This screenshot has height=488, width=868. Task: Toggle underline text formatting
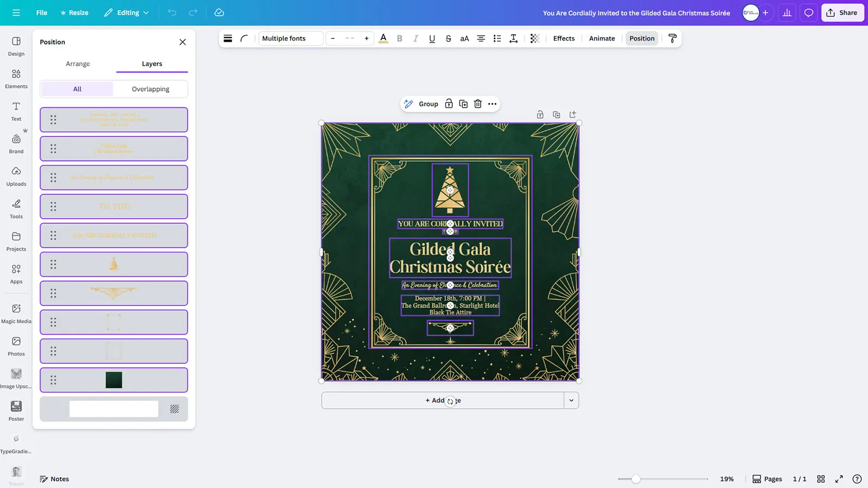(432, 38)
